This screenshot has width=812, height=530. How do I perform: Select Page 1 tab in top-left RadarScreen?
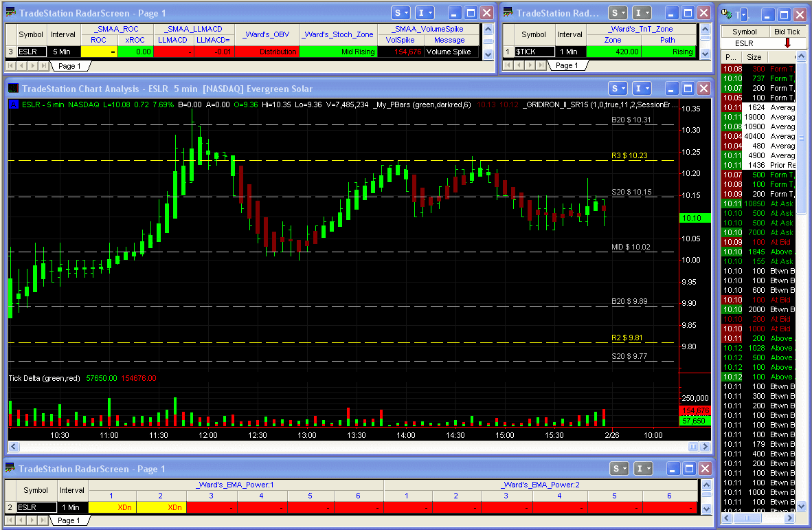click(69, 66)
